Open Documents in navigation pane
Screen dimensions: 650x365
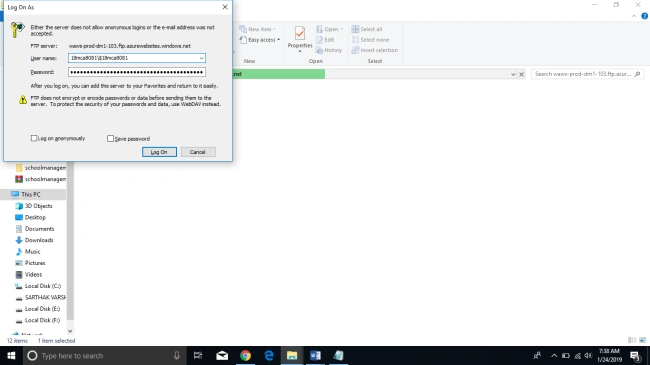point(35,229)
